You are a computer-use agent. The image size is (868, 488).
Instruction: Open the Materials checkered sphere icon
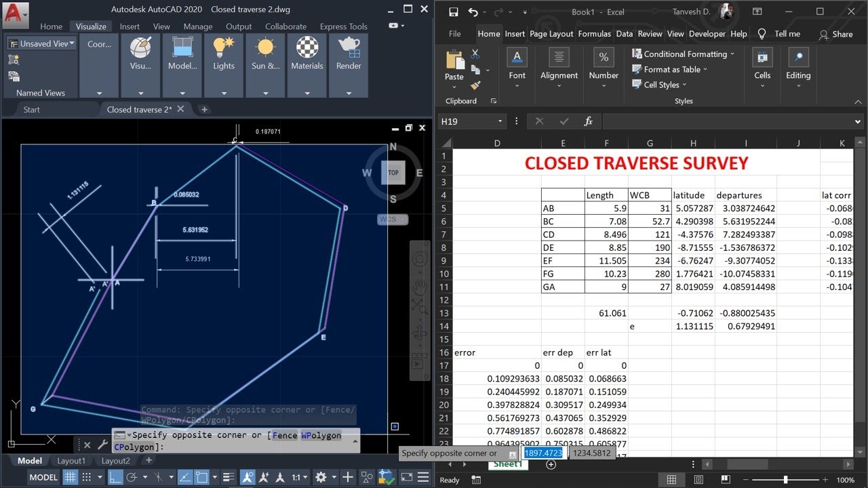tap(307, 47)
